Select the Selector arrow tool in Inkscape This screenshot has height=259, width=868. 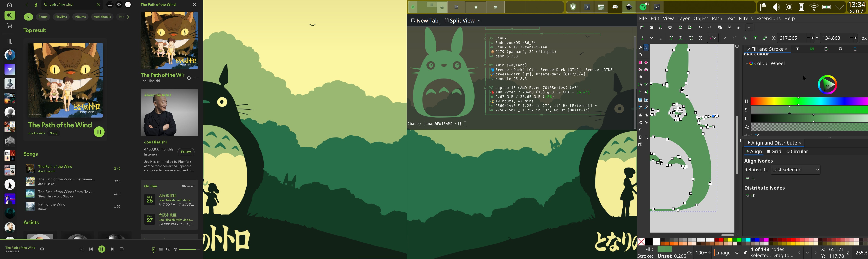(640, 48)
